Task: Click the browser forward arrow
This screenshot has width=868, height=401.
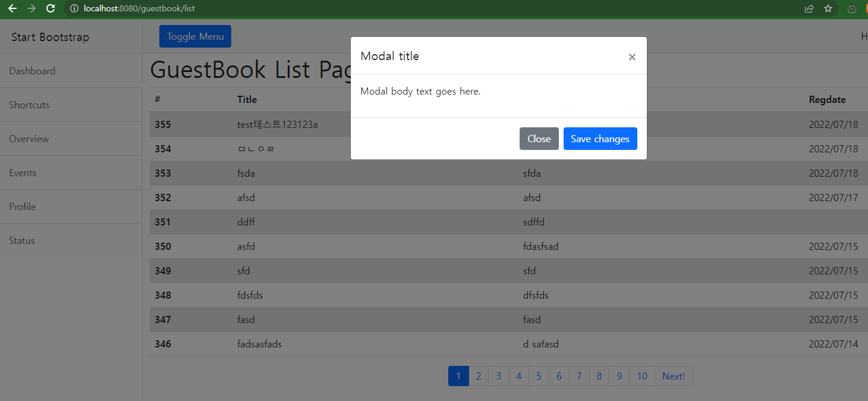Action: click(x=32, y=8)
